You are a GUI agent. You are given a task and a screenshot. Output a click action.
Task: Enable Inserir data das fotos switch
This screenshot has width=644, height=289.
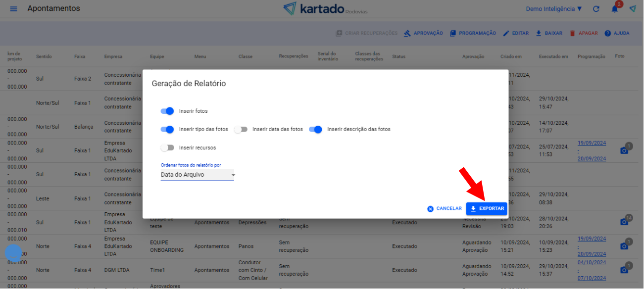[241, 130]
